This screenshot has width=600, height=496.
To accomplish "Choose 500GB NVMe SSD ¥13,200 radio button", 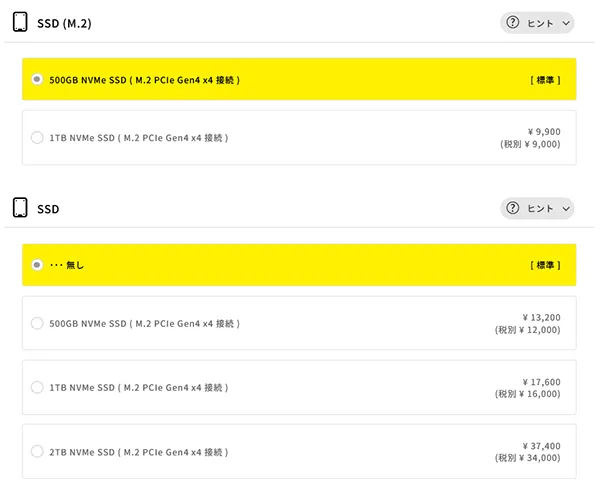I will 37,323.
